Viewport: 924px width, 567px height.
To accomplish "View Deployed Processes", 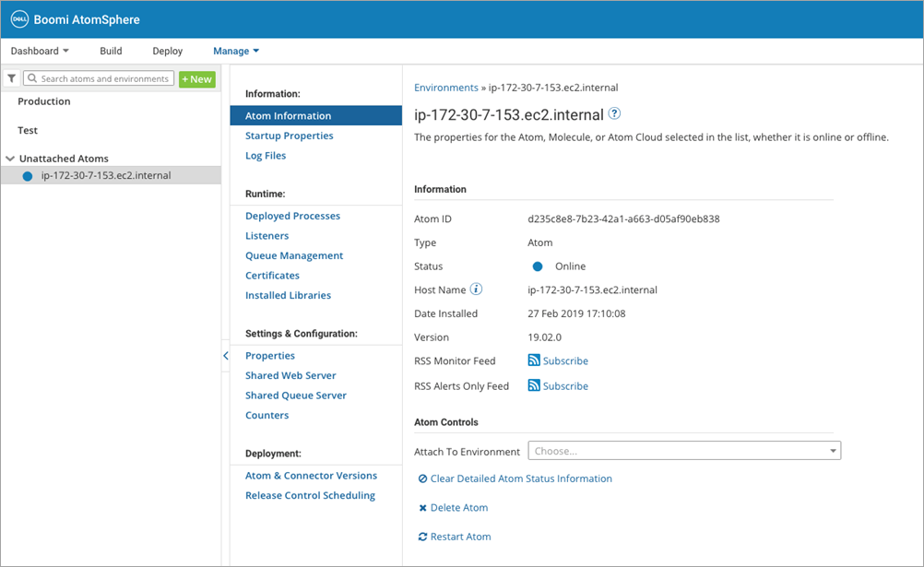I will [x=293, y=216].
